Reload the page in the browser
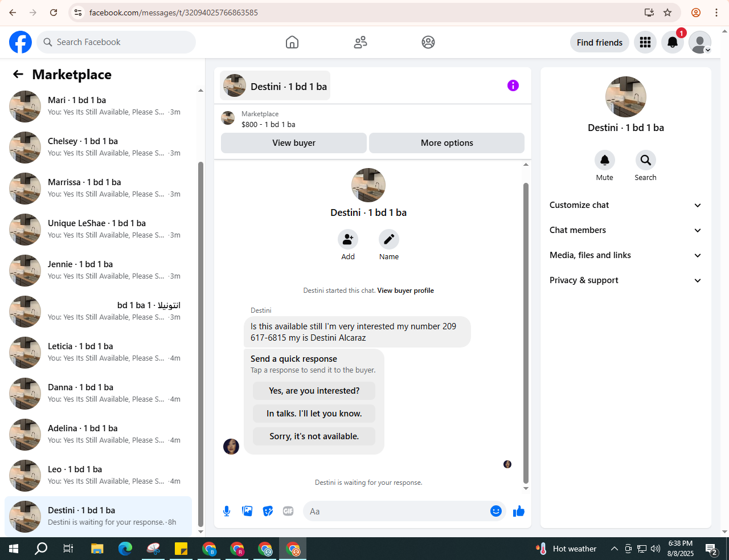This screenshot has height=560, width=729. (x=54, y=13)
